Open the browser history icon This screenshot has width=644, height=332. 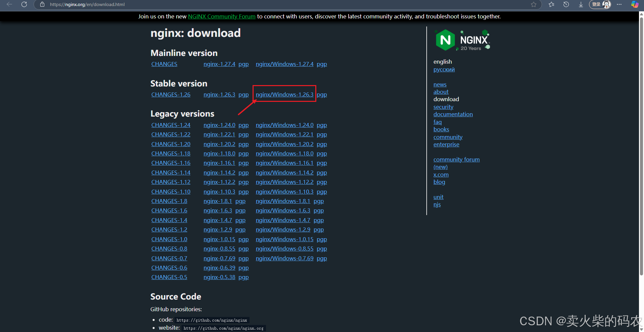point(566,4)
